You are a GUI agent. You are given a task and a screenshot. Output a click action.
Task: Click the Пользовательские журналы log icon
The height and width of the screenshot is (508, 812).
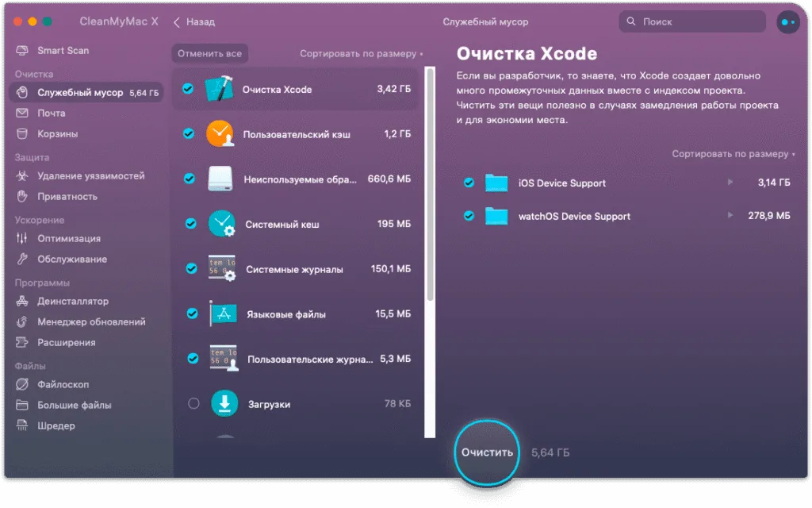coord(224,358)
